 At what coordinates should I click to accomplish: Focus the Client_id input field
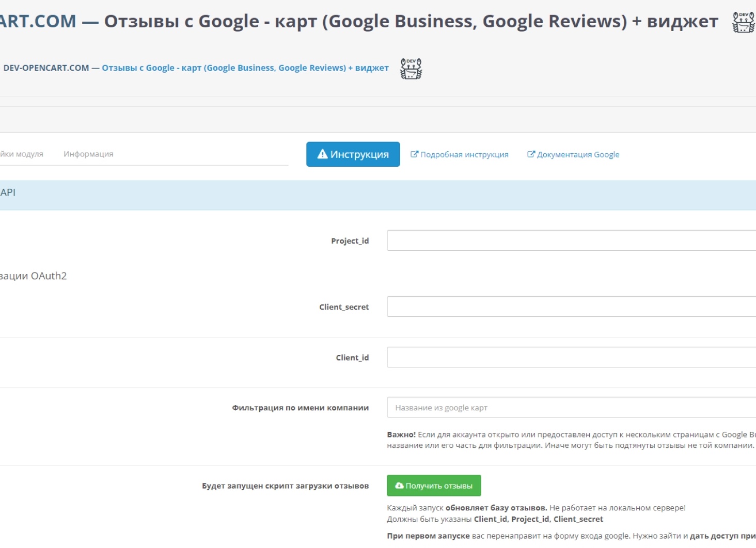(571, 357)
